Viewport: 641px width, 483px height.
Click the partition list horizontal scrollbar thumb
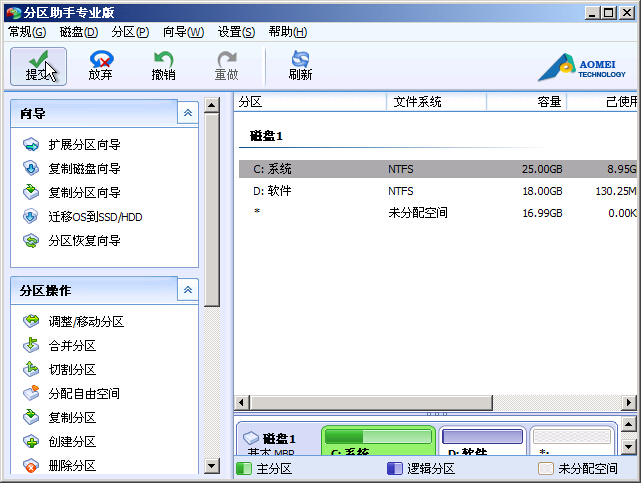(x=371, y=402)
